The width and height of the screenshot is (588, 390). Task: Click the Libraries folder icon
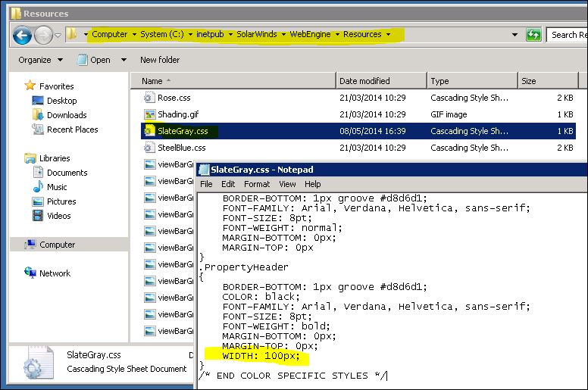30,158
